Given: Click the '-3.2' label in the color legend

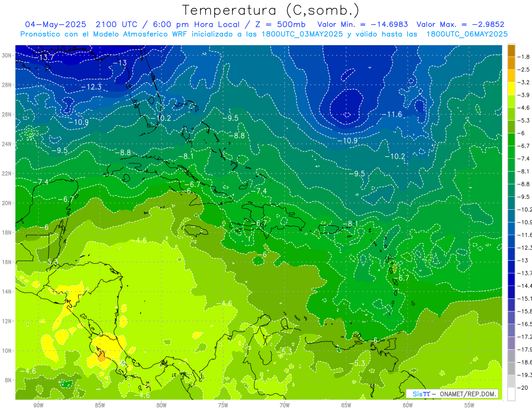Looking at the screenshot, I should click(524, 82).
